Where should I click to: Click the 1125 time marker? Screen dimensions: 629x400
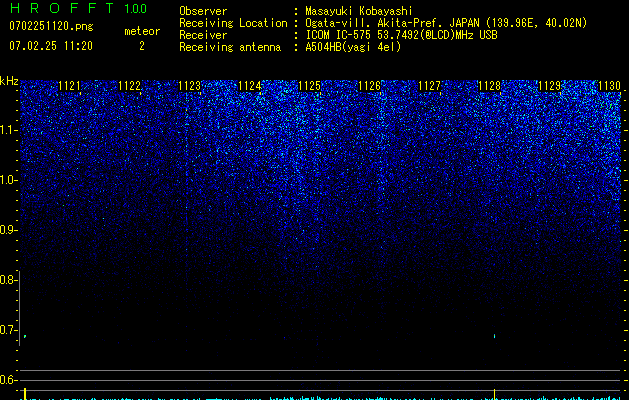(x=310, y=86)
